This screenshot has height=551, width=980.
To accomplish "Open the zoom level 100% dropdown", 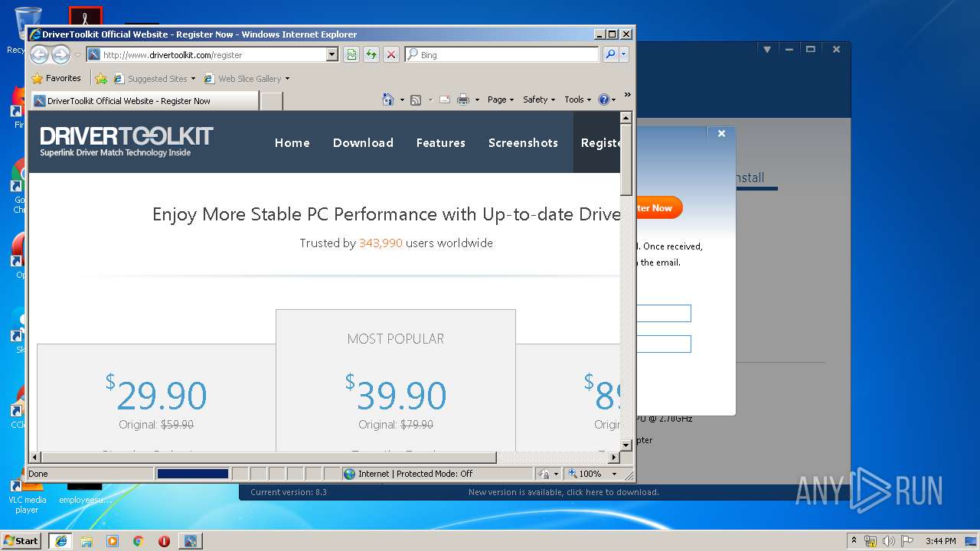I will point(614,474).
